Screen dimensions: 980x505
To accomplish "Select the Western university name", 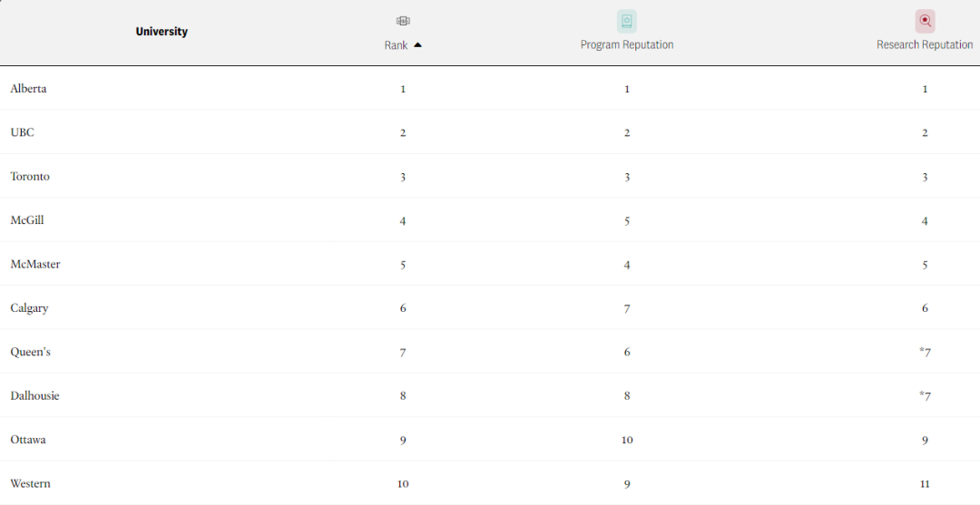I will [31, 484].
